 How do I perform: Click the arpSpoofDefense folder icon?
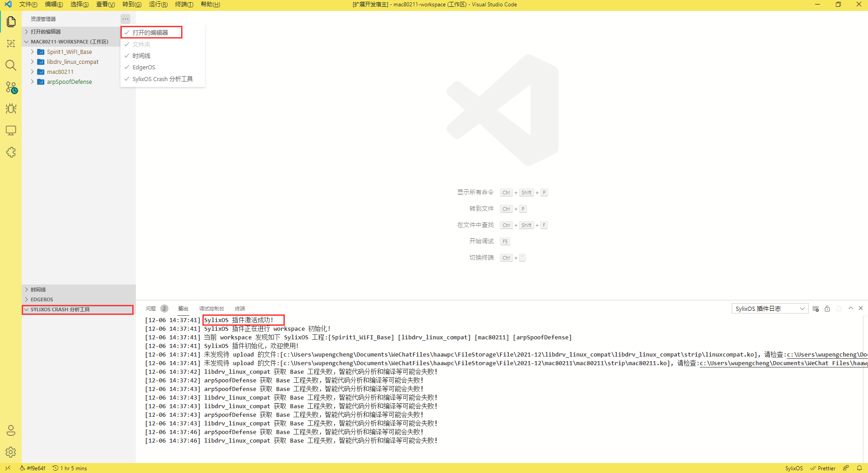(x=41, y=82)
